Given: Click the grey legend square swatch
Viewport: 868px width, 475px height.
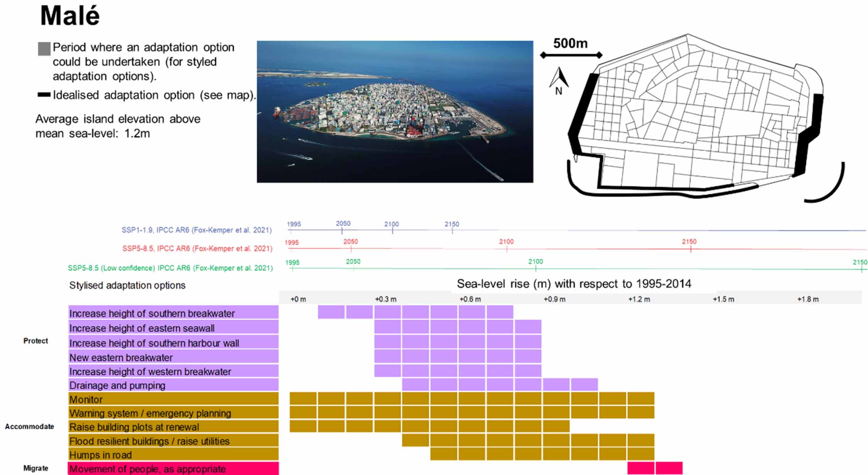Looking at the screenshot, I should click(44, 49).
